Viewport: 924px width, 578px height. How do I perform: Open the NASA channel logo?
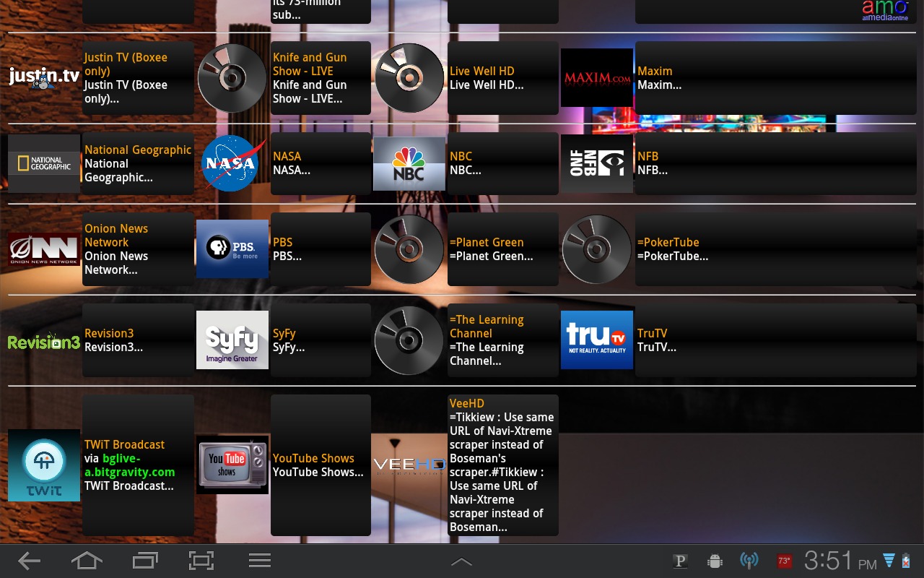coord(232,163)
